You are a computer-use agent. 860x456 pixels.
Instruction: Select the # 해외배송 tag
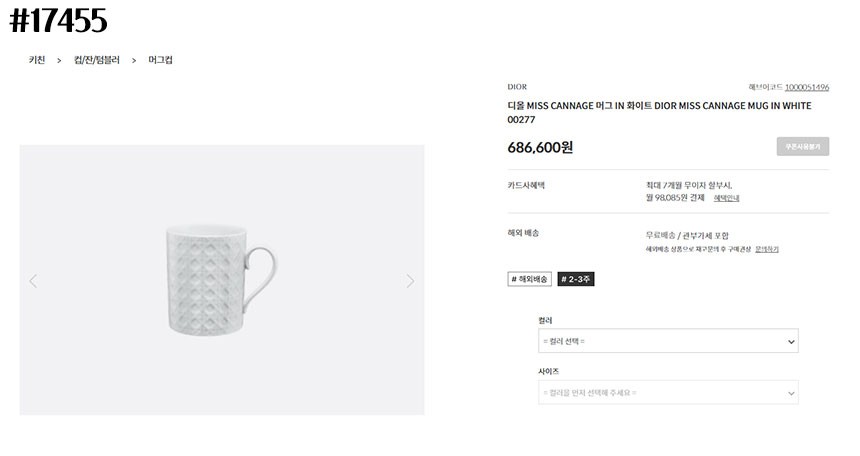coord(530,279)
